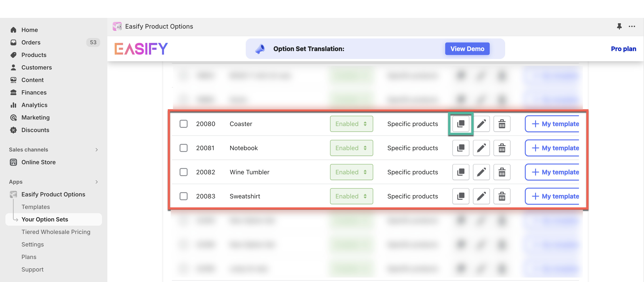
Task: Expand the Sales channels section
Action: [x=97, y=150]
